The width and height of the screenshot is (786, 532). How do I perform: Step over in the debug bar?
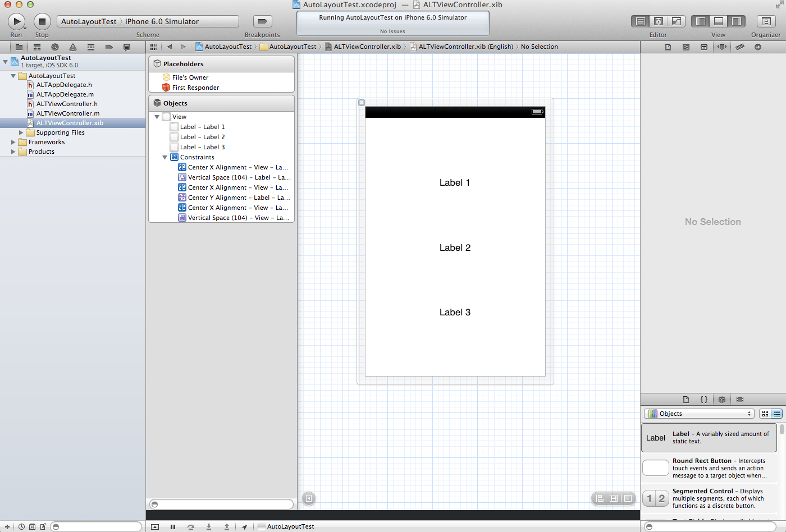191,527
